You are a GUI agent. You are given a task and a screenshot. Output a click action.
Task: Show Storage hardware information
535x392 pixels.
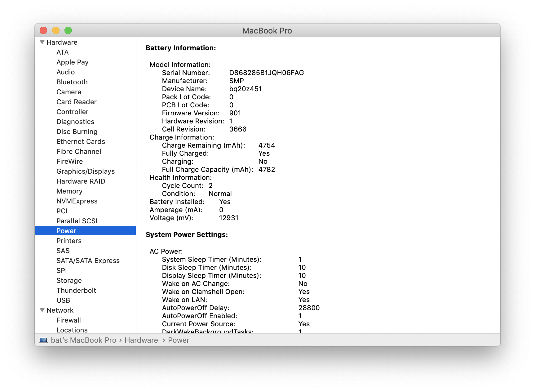tap(69, 280)
